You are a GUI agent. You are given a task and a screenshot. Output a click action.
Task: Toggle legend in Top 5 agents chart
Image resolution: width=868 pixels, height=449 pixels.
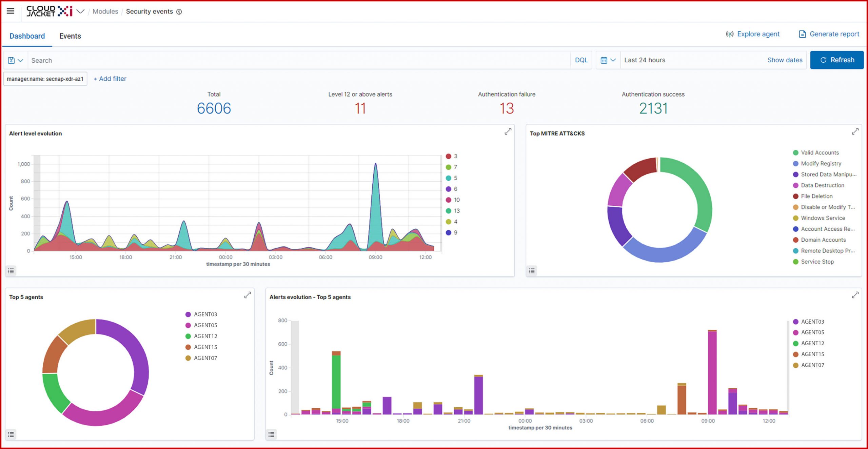(11, 434)
